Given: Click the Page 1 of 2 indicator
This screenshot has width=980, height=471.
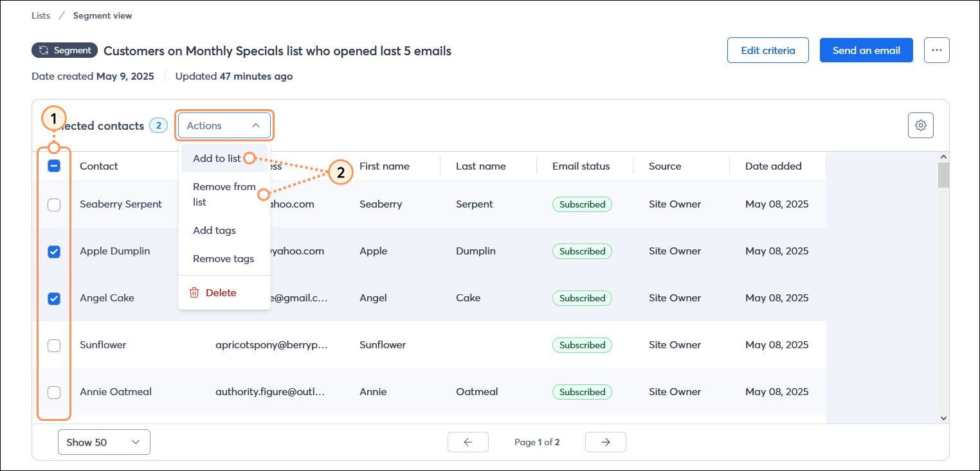Looking at the screenshot, I should point(537,442).
